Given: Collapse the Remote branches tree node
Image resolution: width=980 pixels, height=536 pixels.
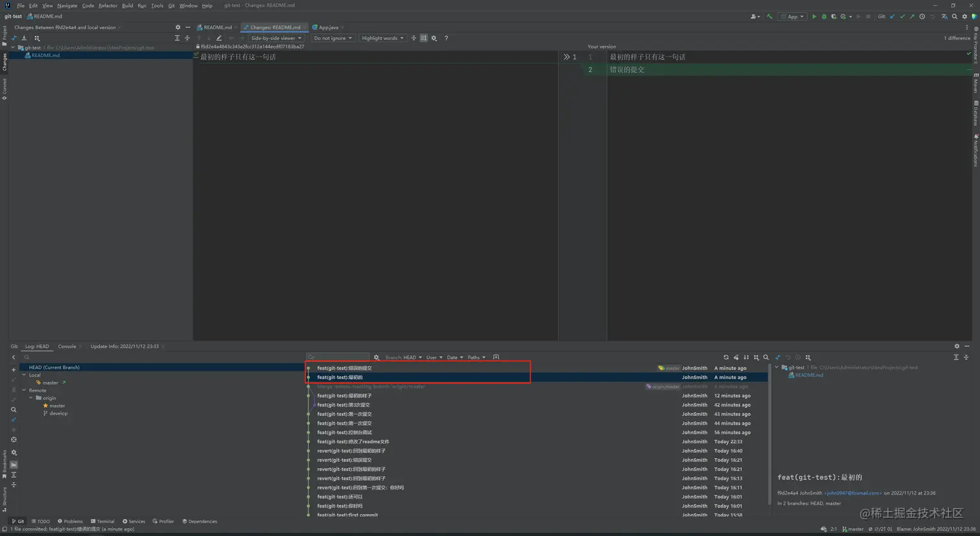Looking at the screenshot, I should tap(24, 390).
